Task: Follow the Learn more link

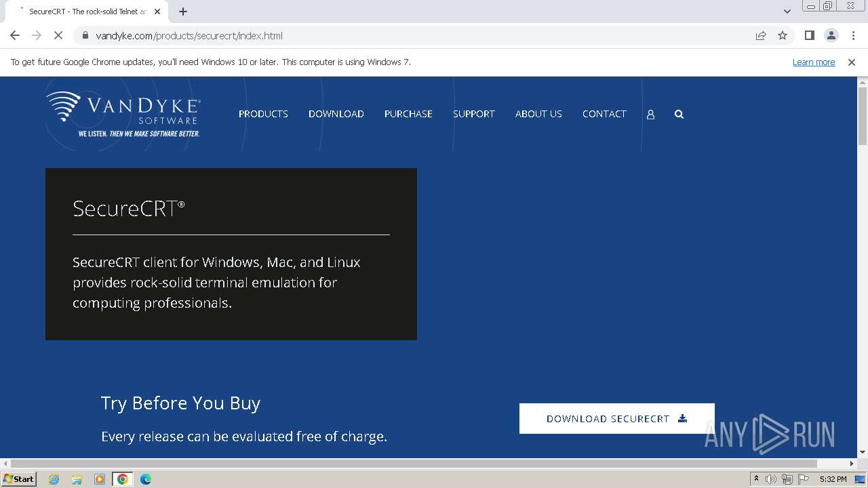Action: point(814,62)
